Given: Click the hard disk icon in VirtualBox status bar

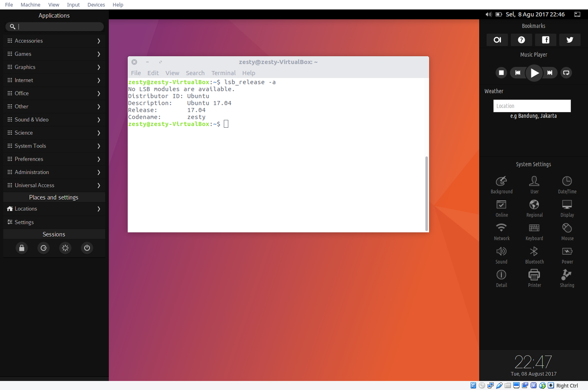Looking at the screenshot, I should click(x=473, y=385).
